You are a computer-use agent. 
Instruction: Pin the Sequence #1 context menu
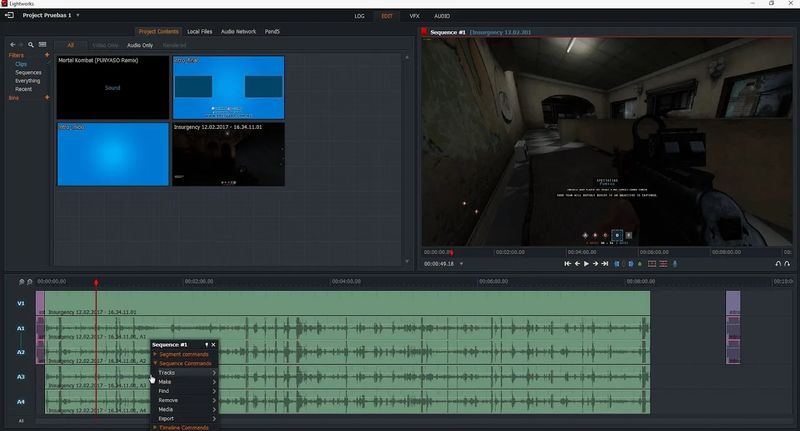click(206, 344)
